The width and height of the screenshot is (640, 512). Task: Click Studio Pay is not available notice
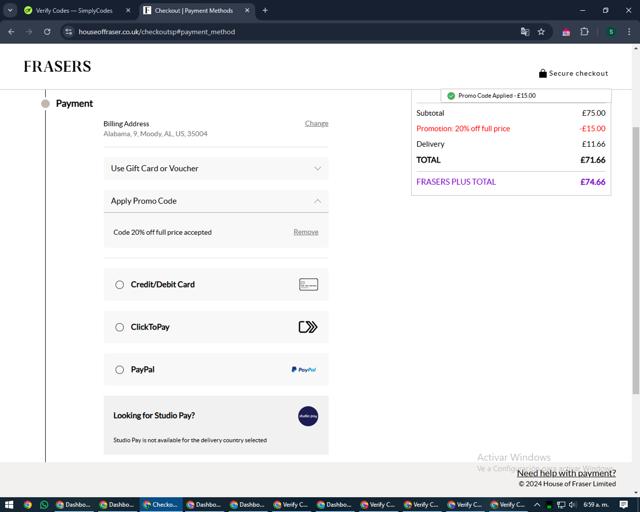click(190, 440)
